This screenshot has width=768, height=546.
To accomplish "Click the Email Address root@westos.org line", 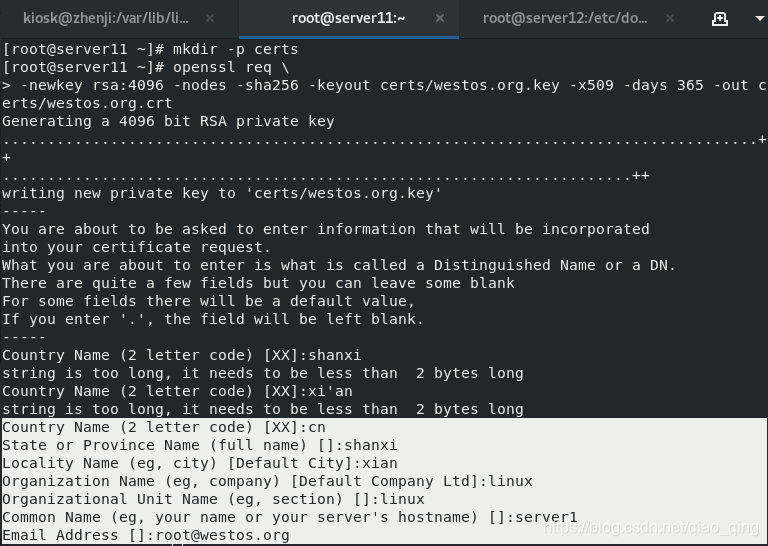I will point(146,535).
